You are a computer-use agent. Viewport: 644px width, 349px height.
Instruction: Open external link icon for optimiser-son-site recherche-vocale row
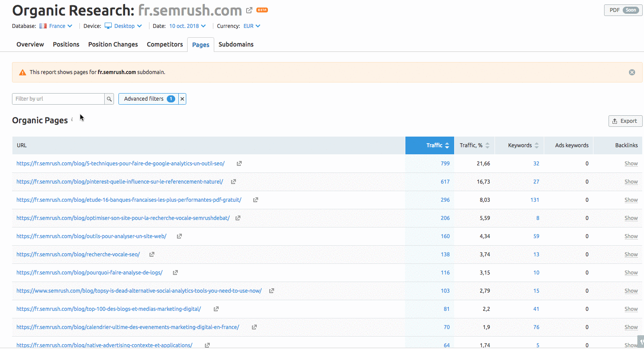click(x=238, y=218)
